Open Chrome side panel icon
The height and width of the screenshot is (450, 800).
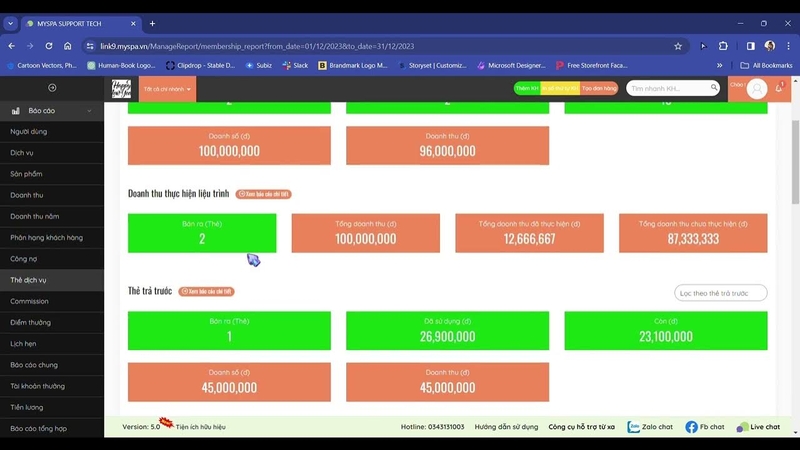(x=751, y=46)
